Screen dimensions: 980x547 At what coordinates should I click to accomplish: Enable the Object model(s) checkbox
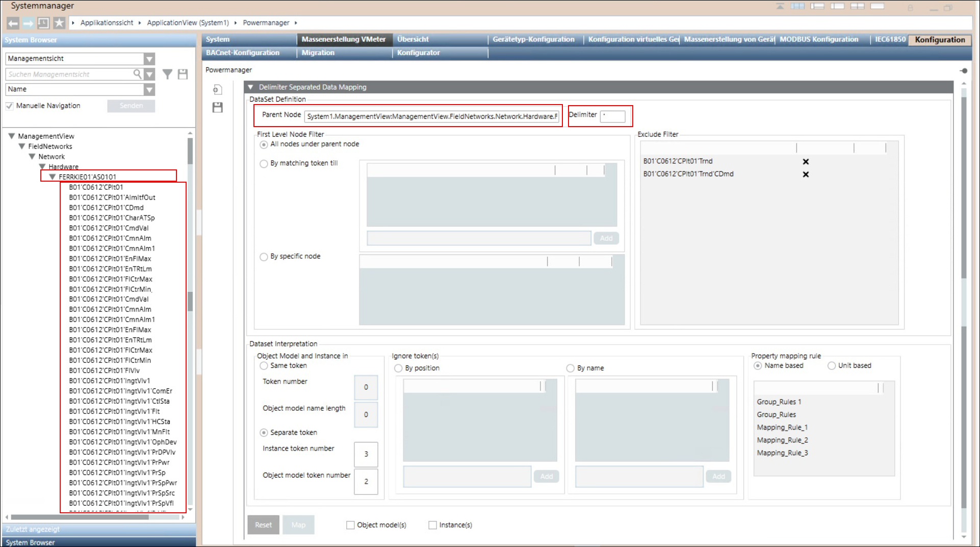pos(350,525)
